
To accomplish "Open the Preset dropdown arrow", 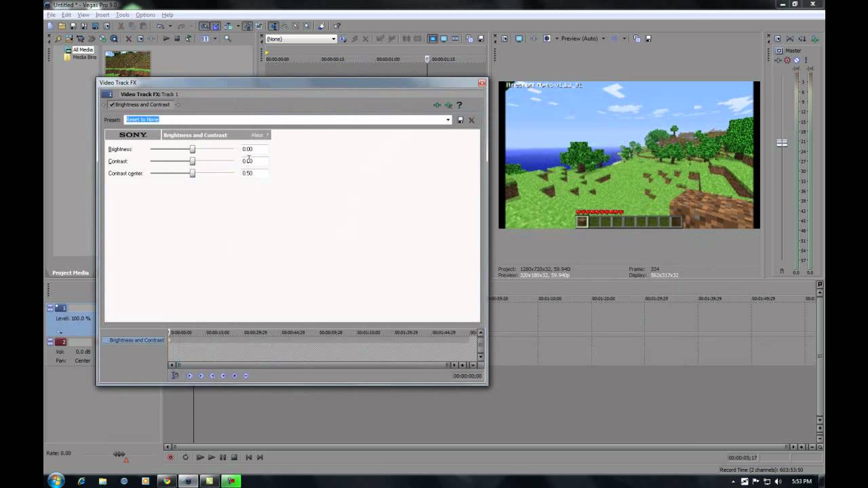I will pos(448,120).
